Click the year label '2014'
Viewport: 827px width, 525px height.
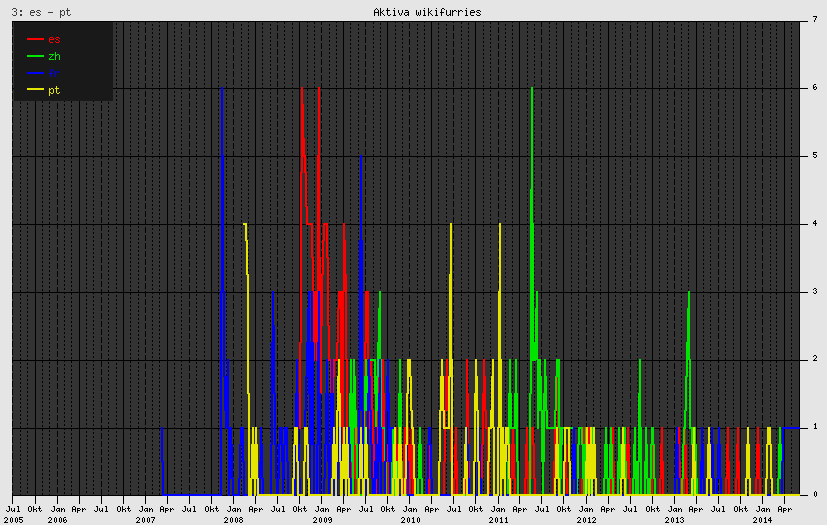click(763, 520)
